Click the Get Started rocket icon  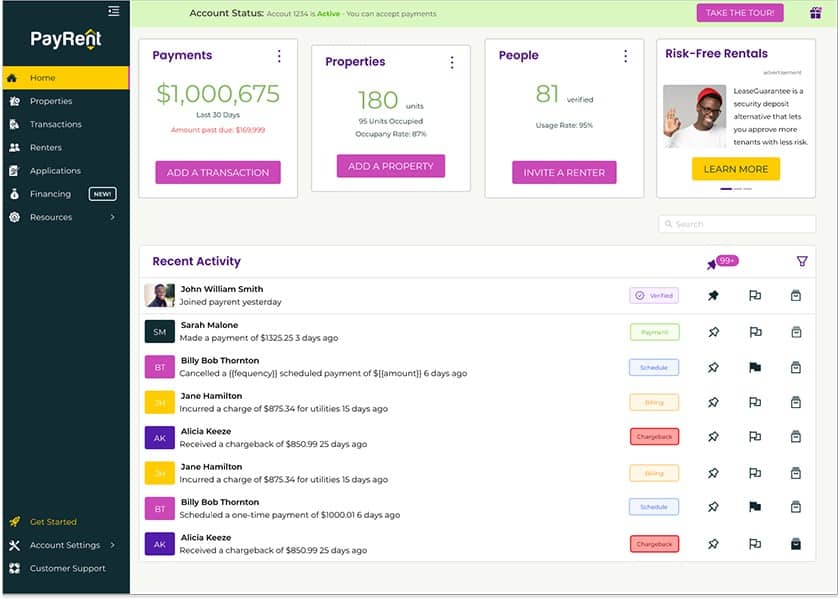(14, 522)
